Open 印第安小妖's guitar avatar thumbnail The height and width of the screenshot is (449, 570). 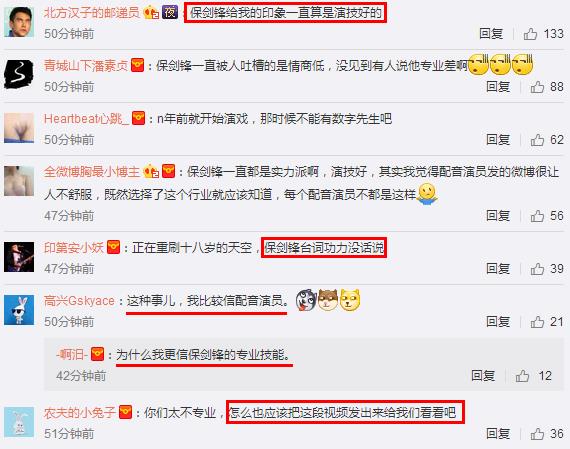point(19,257)
